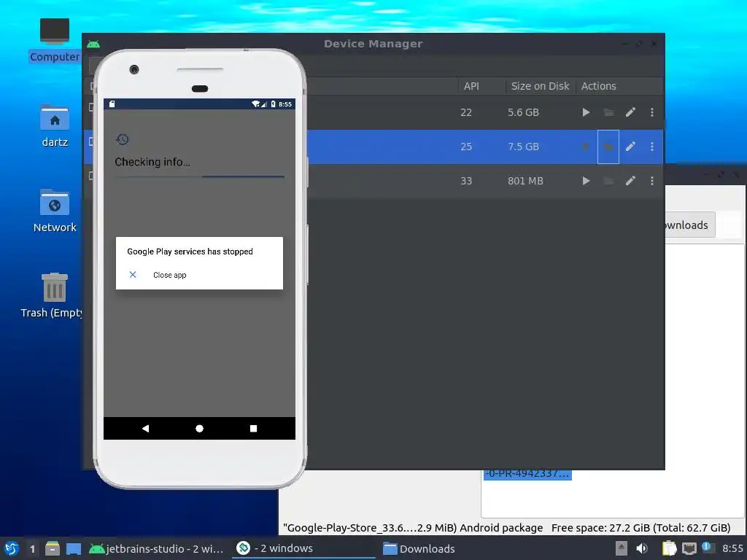
Task: Open the clipboard manager tray icon
Action: pyautogui.click(x=669, y=548)
